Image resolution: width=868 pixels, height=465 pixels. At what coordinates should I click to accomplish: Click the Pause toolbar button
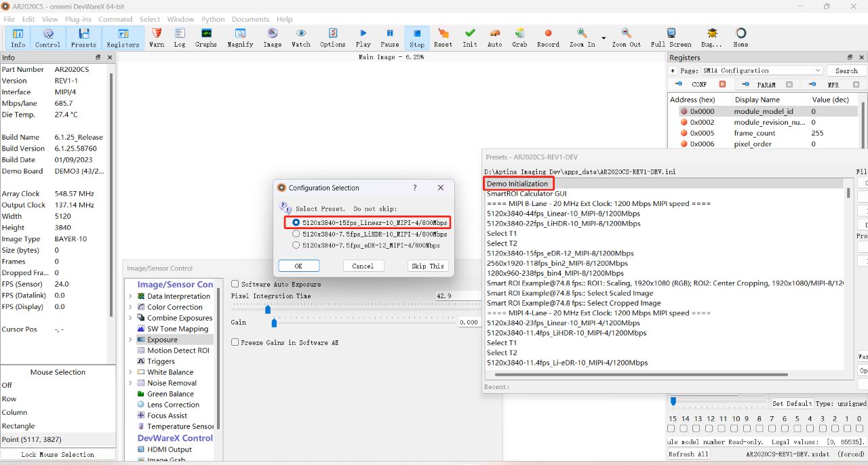[x=390, y=37]
